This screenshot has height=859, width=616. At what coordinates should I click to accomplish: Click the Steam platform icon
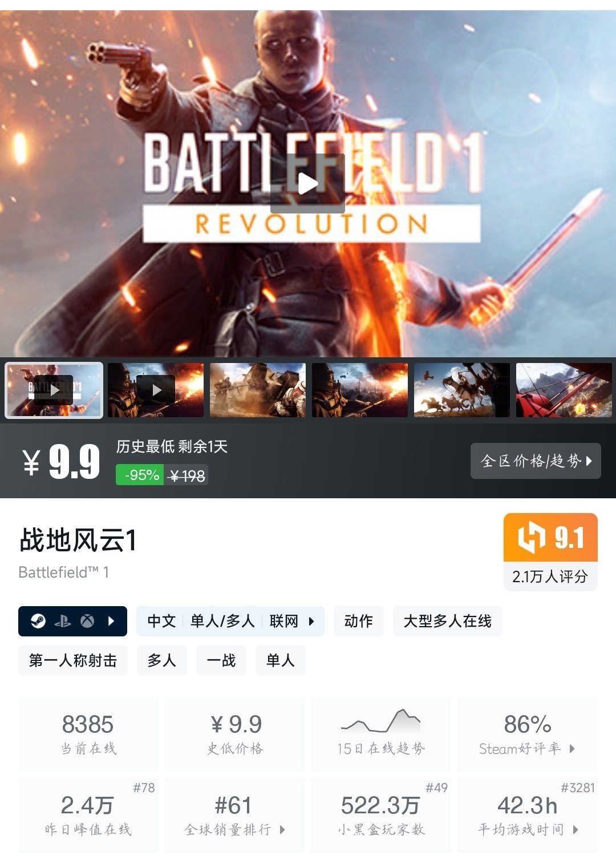[38, 621]
